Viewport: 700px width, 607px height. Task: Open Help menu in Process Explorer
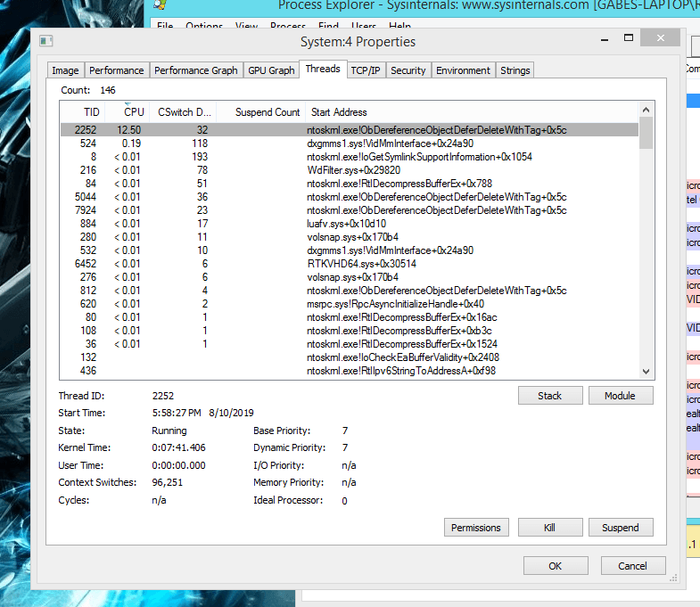coord(399,26)
